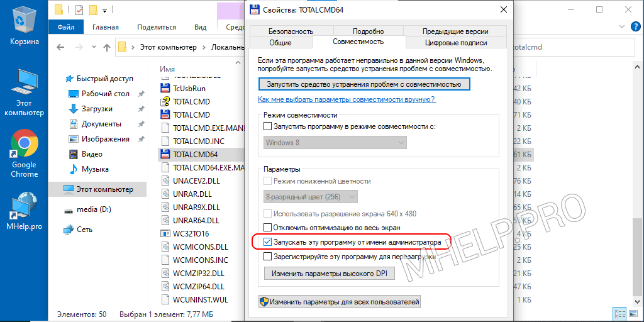This screenshot has height=322, width=644.
Task: Click Запустить средство устранения проблем с совместимостью
Action: point(364,84)
